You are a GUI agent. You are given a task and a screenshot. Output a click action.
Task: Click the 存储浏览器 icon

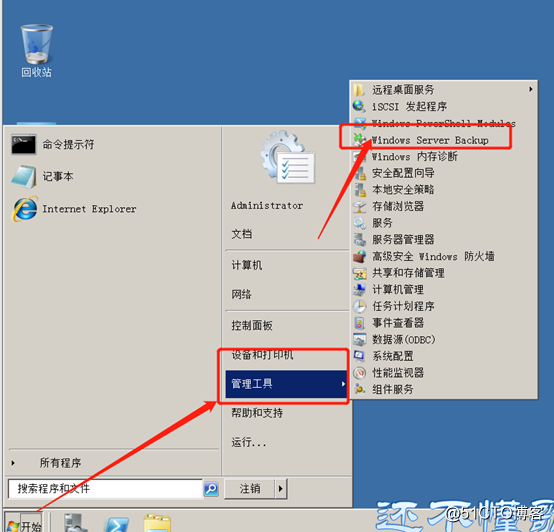(360, 206)
